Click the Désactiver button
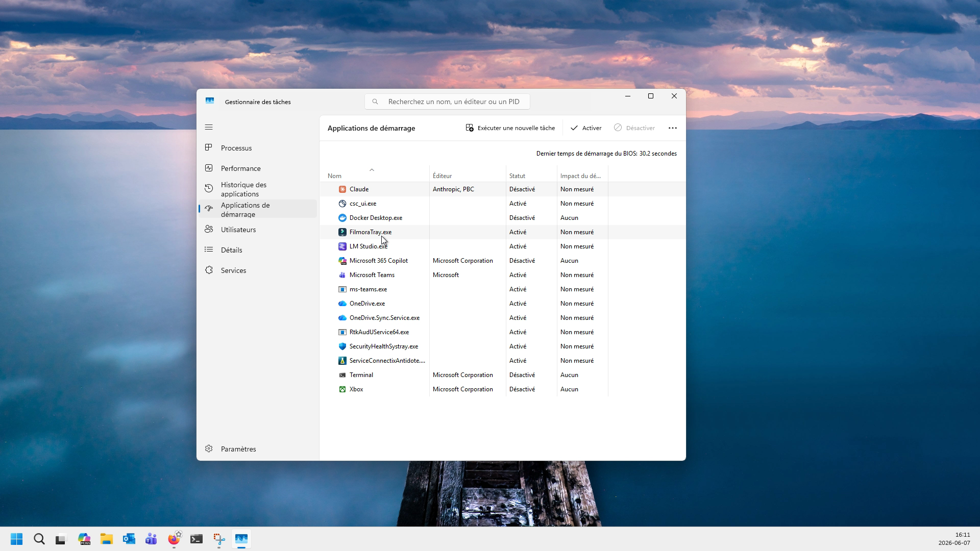 [x=634, y=128]
